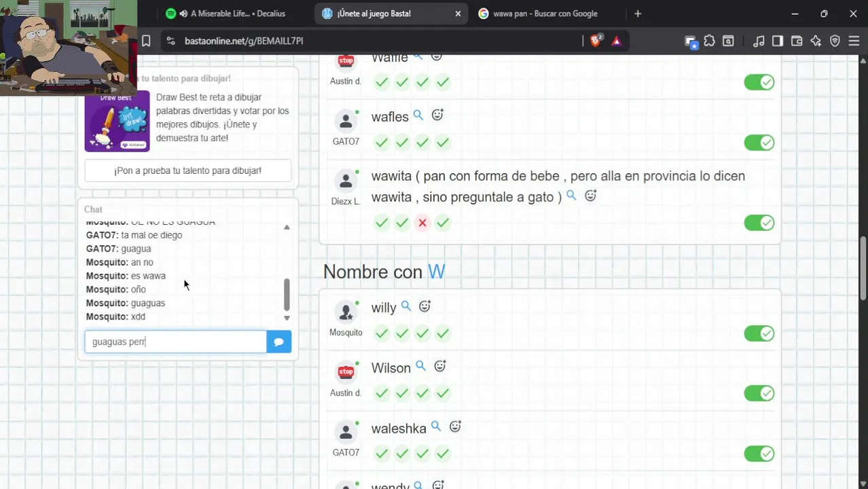
Task: Click the chat line 'ta mal oe diego'
Action: 151,235
